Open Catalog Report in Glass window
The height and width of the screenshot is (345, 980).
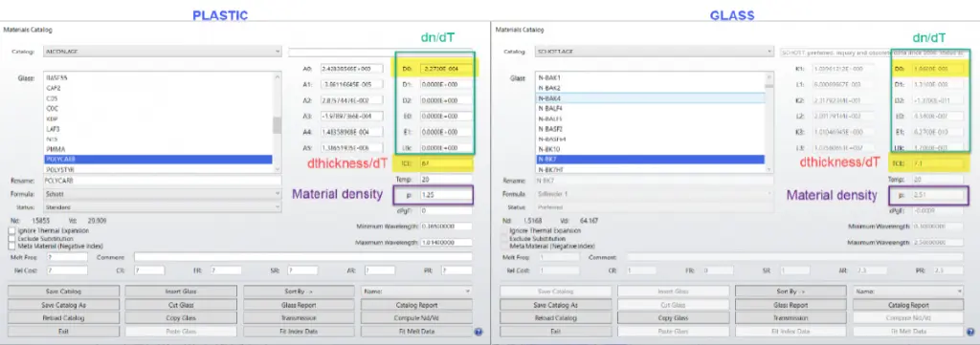coord(908,305)
